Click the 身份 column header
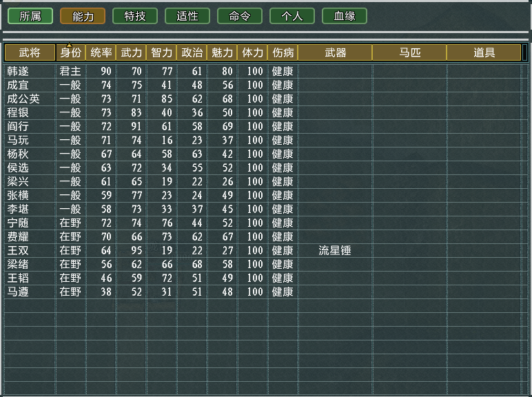532x397 pixels. click(x=70, y=52)
